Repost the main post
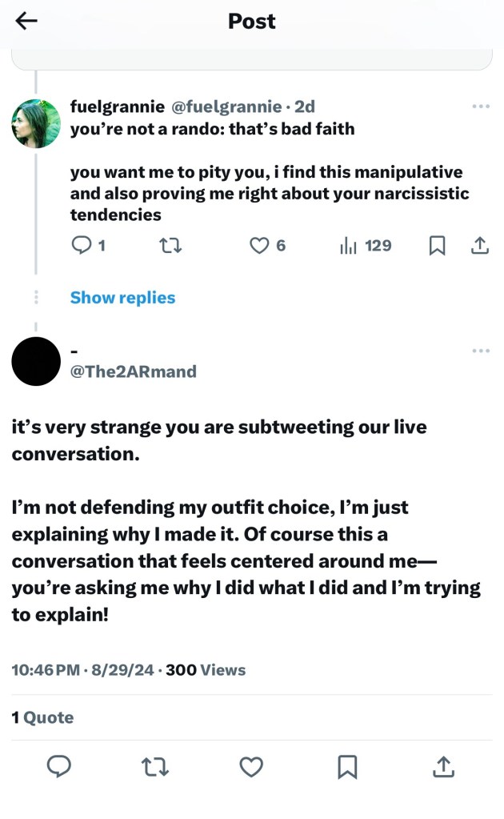The image size is (504, 819). (155, 767)
